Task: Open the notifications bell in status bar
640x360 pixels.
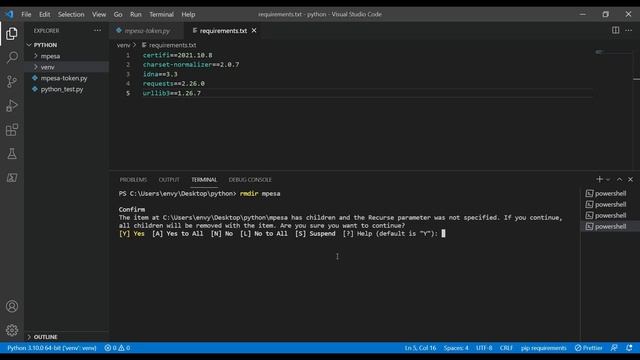Action: pos(629,348)
